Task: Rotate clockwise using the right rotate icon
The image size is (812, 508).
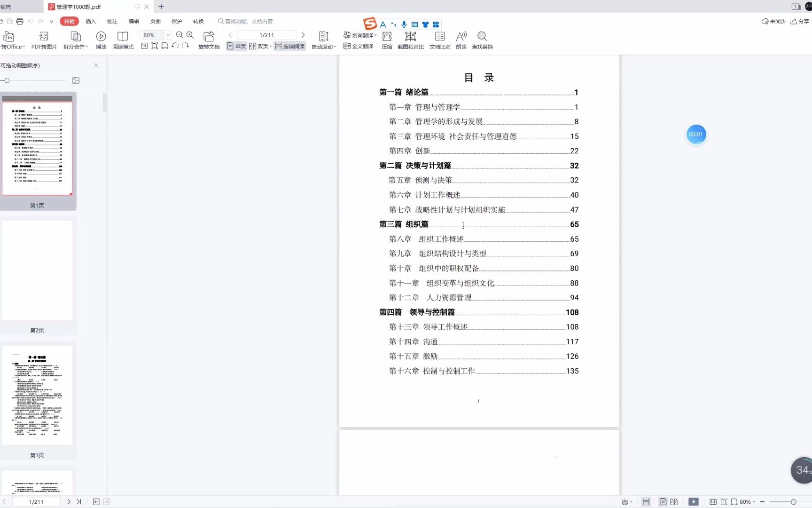Action: [x=186, y=46]
